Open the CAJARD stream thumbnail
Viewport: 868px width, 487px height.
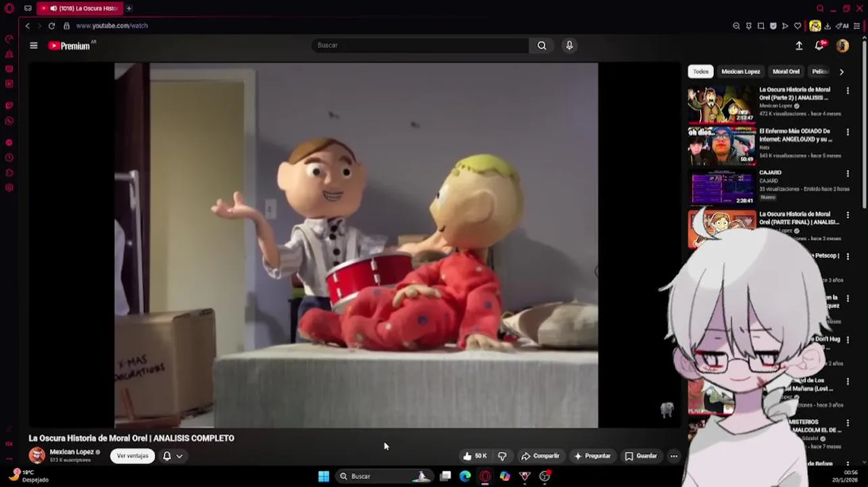(721, 187)
